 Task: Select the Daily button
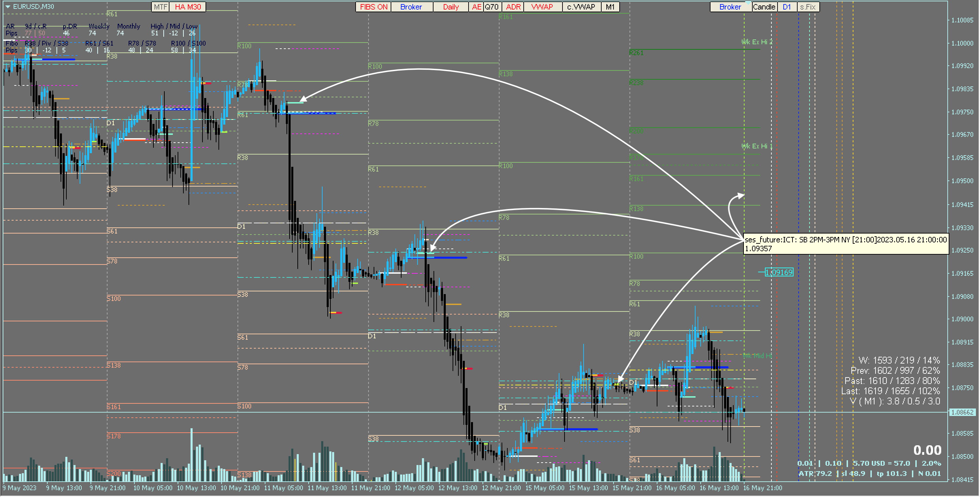[x=451, y=7]
